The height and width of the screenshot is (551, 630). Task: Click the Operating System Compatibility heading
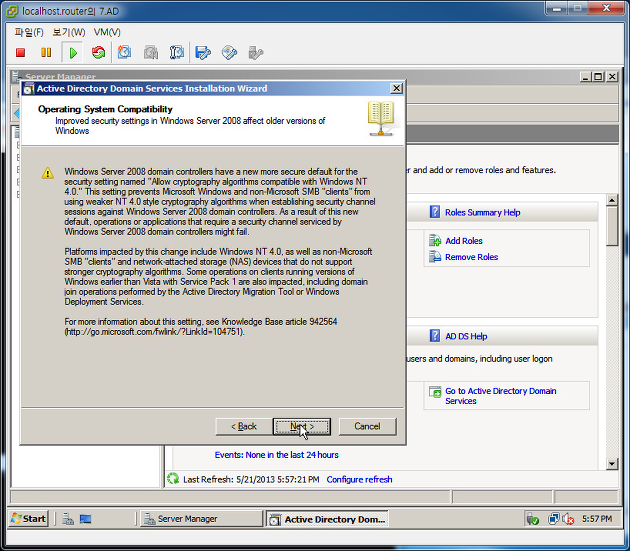coord(105,109)
